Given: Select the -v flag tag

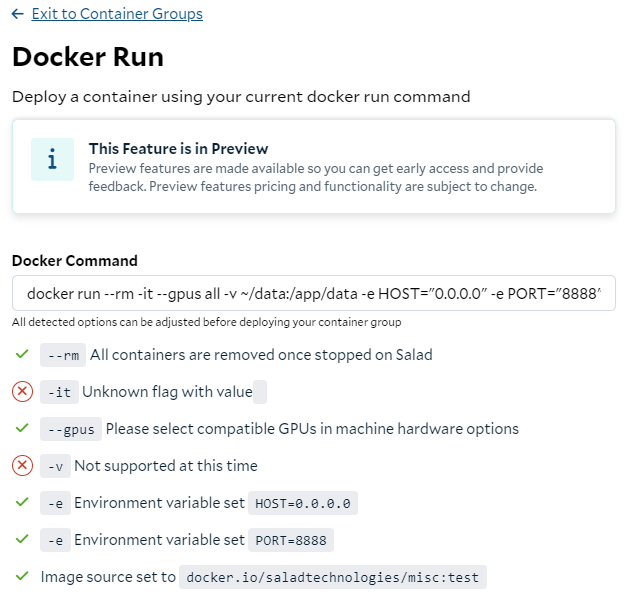Looking at the screenshot, I should click(55, 466).
